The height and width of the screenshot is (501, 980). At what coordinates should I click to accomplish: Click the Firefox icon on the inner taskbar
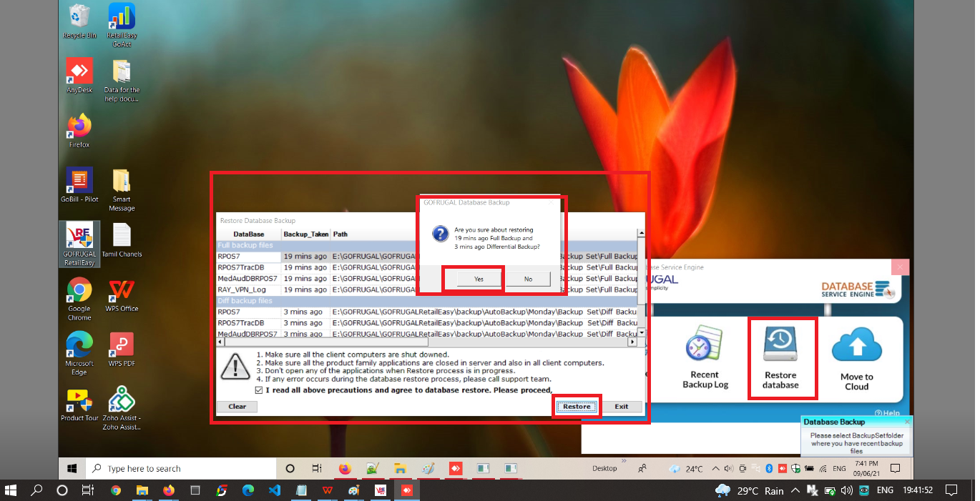click(345, 469)
